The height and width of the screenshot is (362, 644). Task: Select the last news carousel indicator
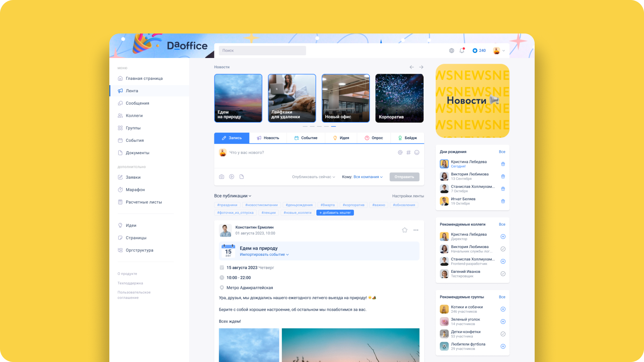(333, 126)
